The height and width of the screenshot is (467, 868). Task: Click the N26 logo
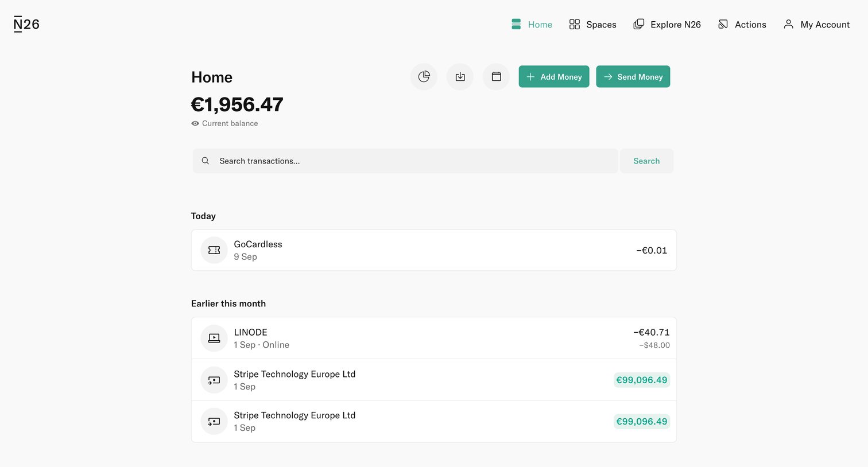pos(26,24)
